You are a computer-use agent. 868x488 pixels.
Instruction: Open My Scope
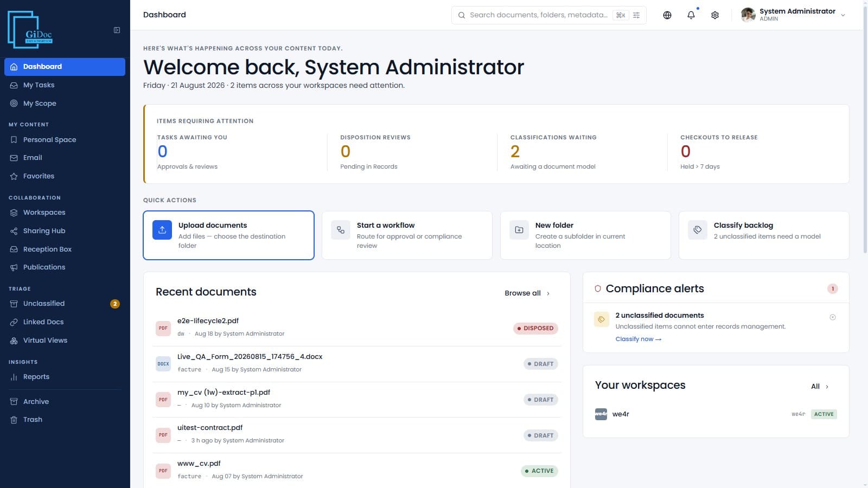tap(65, 104)
